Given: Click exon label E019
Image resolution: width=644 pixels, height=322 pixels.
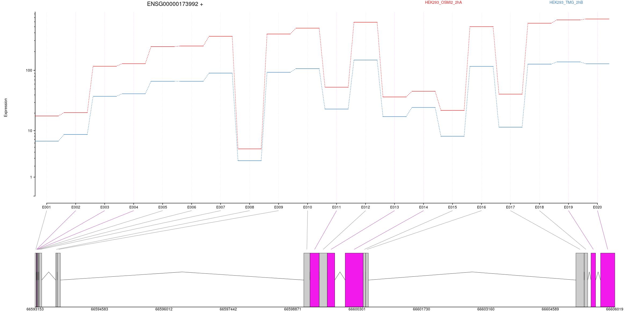Looking at the screenshot, I should [568, 207].
